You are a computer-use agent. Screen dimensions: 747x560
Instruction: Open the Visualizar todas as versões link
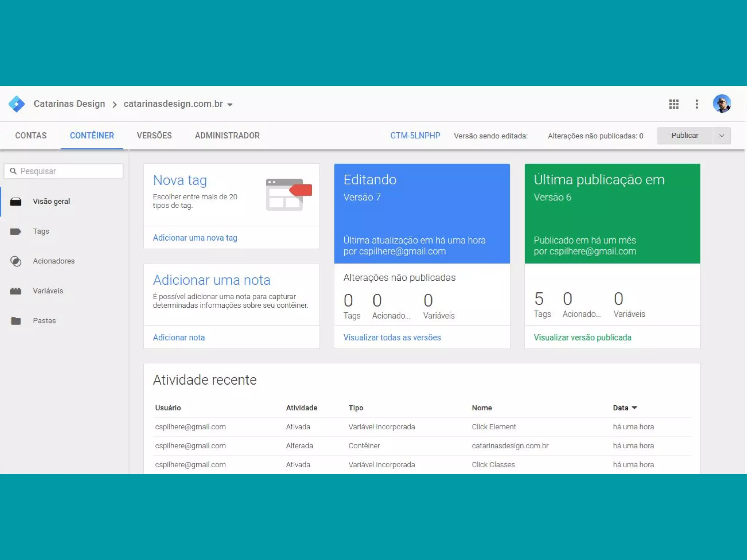coord(392,338)
